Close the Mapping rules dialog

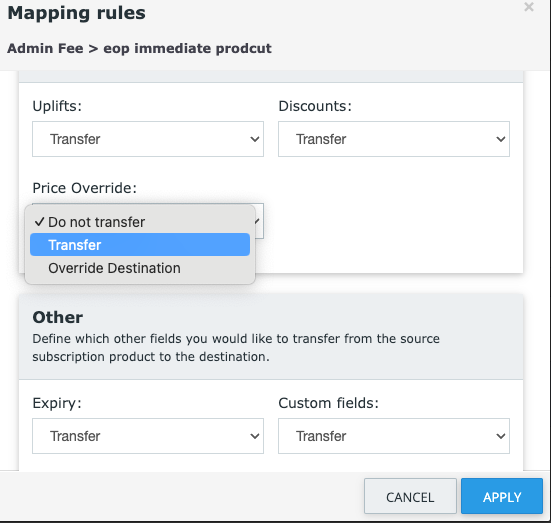[x=529, y=7]
